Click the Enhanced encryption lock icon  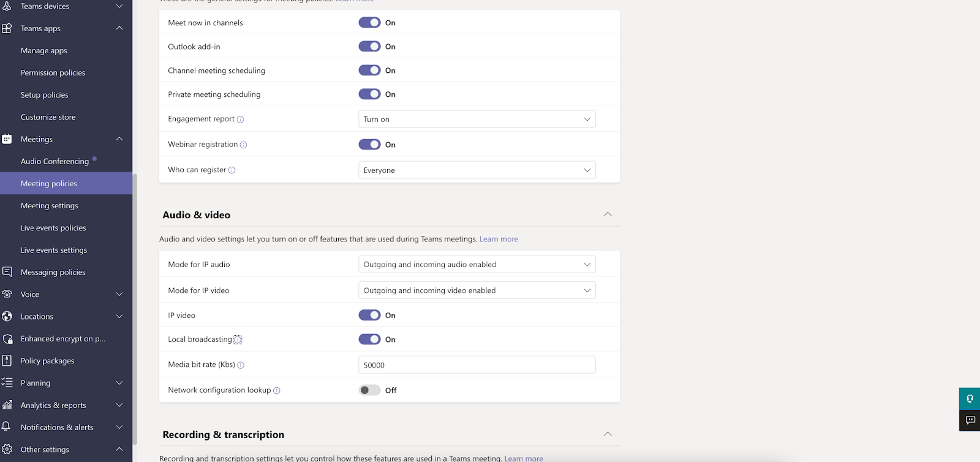7,339
